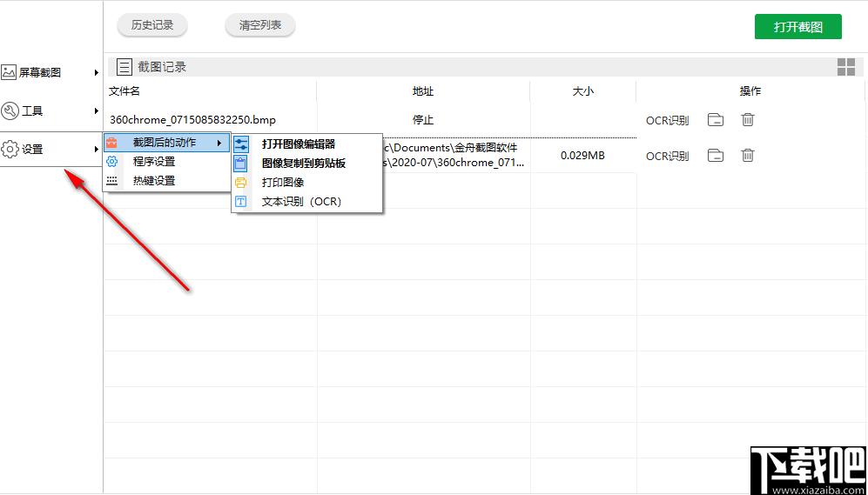Click the green 打开截图 button

797,27
